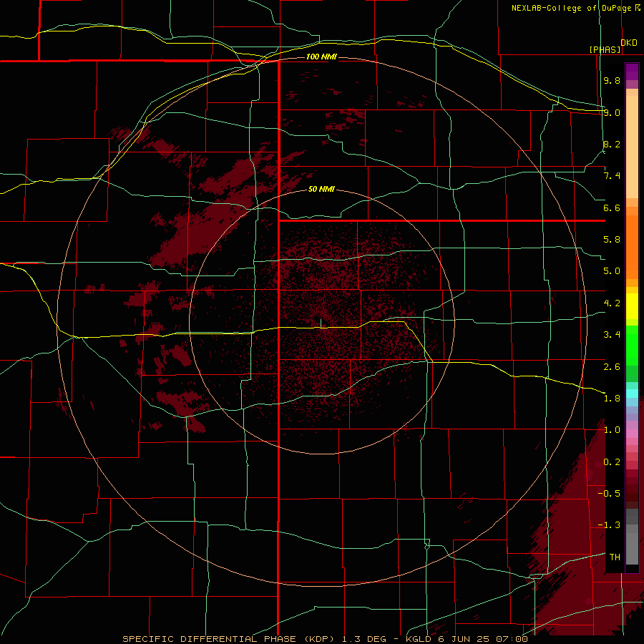The height and width of the screenshot is (644, 644).
Task: Click the 9.8 value on the color scale
Action: coord(612,80)
